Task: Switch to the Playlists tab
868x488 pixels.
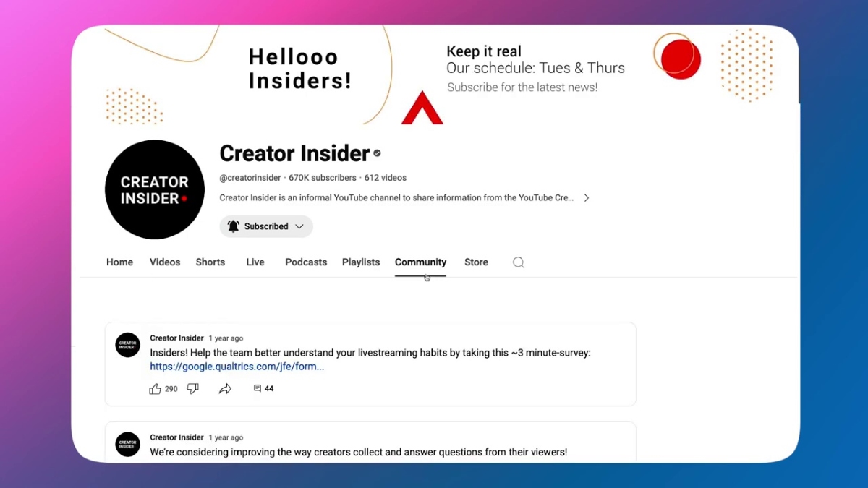Action: coord(361,262)
